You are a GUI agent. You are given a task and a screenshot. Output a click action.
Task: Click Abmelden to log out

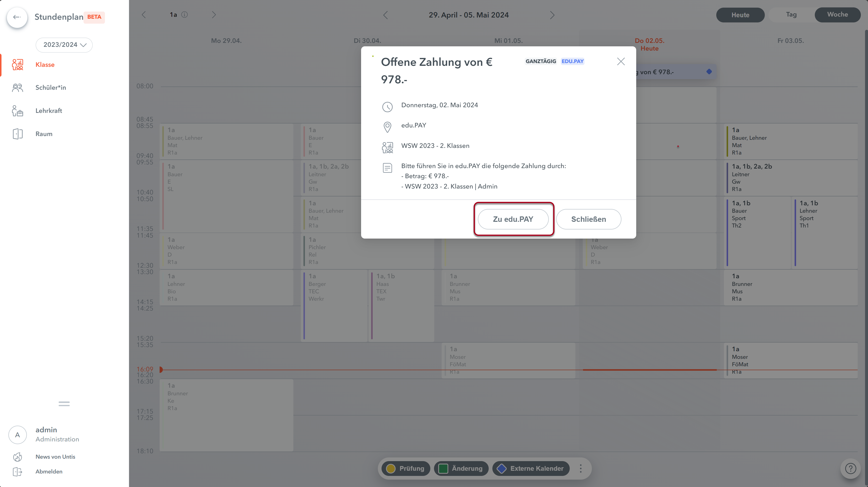click(49, 471)
